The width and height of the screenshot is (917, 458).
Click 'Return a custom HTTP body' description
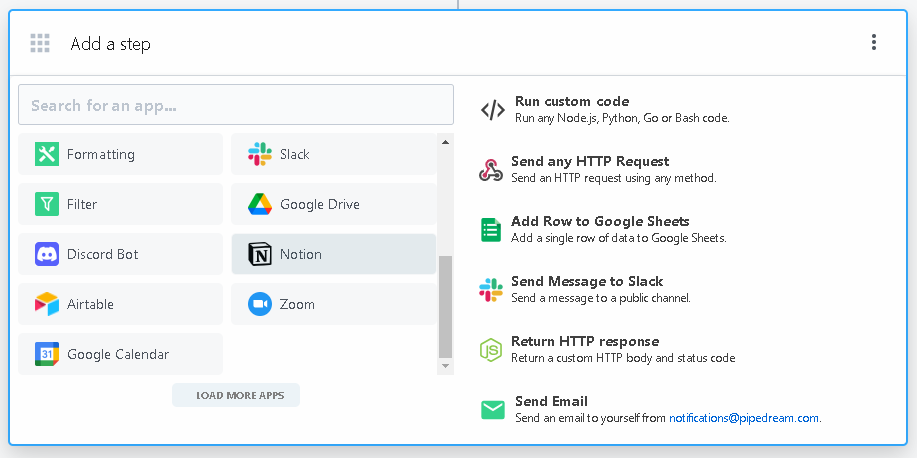[623, 358]
